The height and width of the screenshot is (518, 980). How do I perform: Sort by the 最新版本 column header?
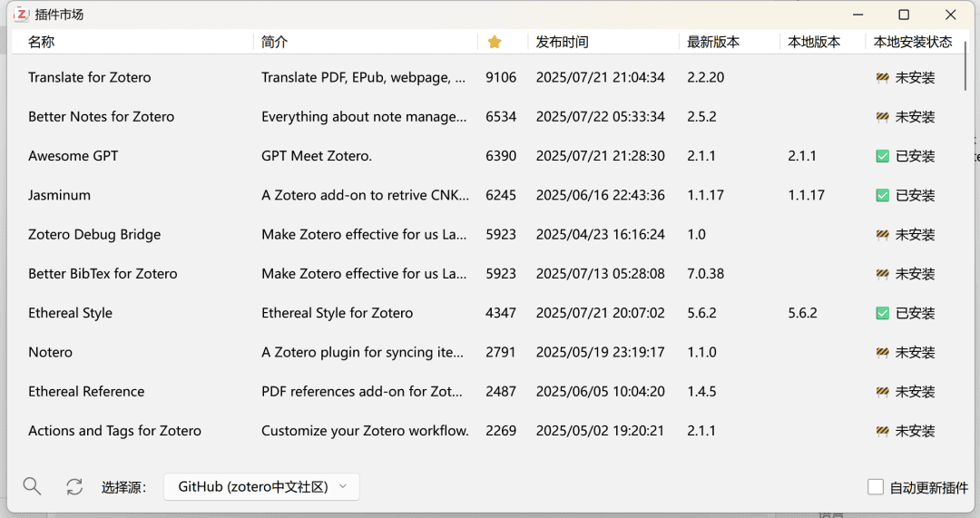click(x=713, y=42)
